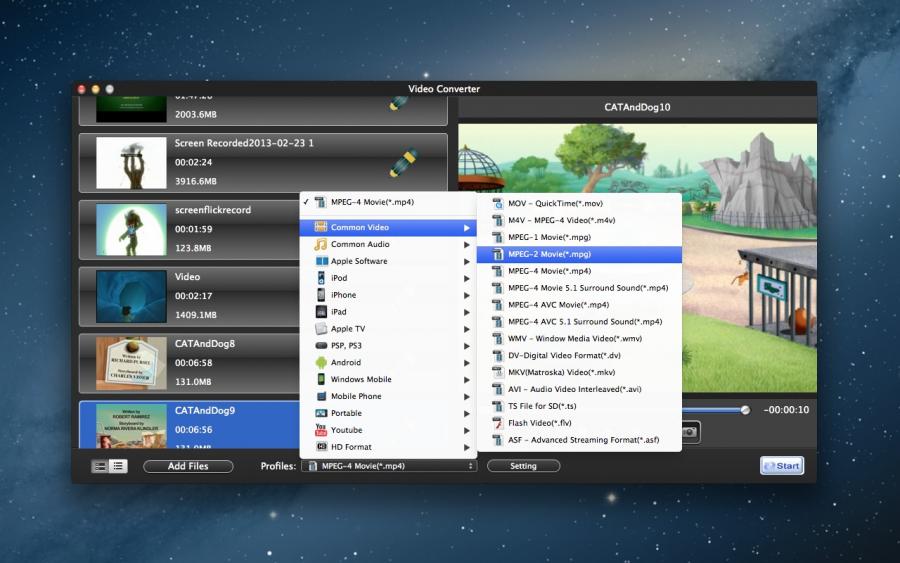Click the snapshot camera icon under preview
Image resolution: width=900 pixels, height=563 pixels.
click(690, 432)
